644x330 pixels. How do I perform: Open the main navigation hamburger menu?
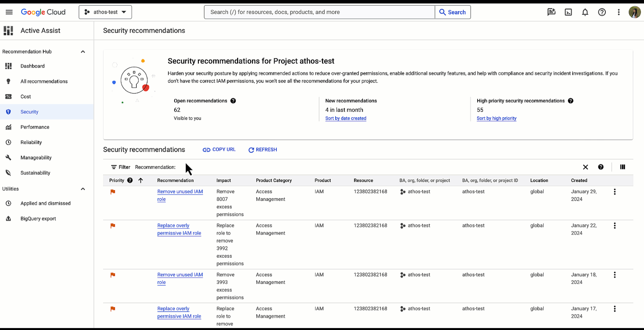tap(9, 12)
